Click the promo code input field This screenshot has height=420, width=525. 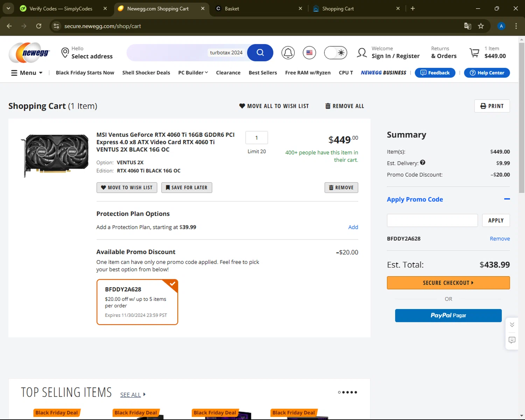[x=432, y=220]
